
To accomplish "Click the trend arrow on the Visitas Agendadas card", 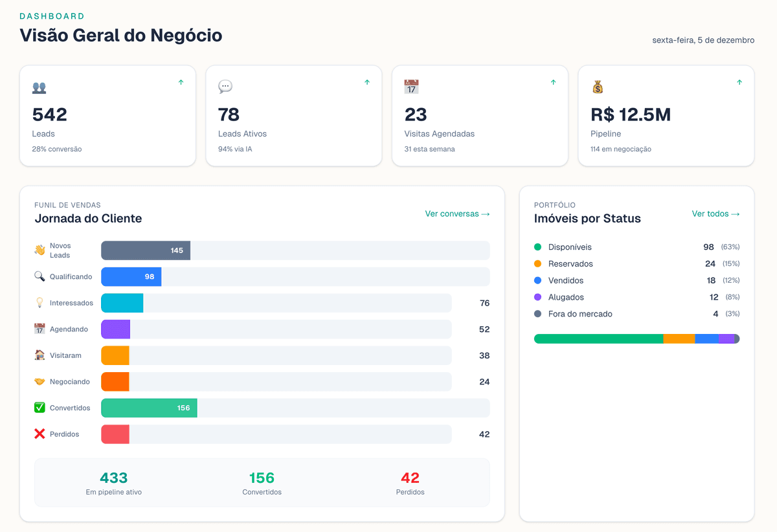I will pos(553,82).
